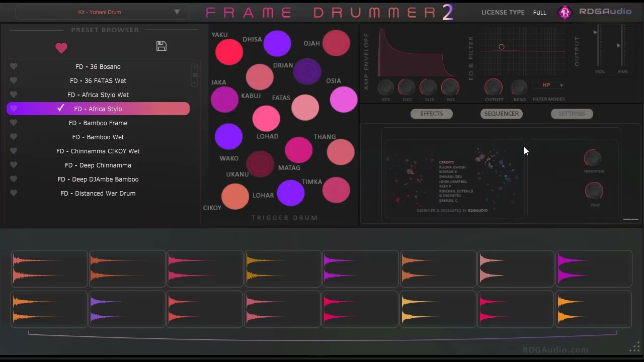The image size is (644, 362).
Task: Open the SEQUENCER tab
Action: [x=502, y=114]
